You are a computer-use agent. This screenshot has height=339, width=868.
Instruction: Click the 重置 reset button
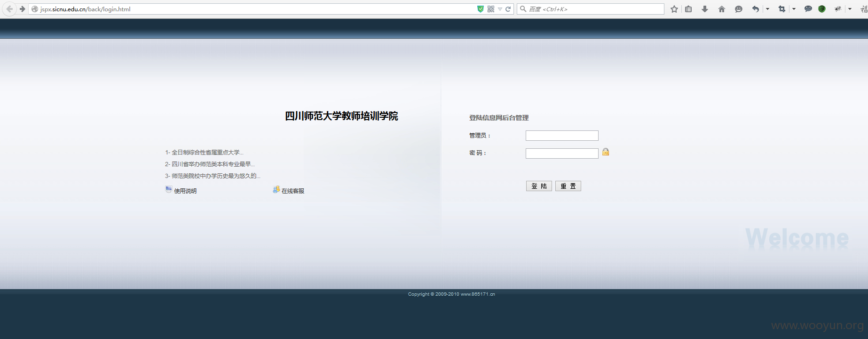click(568, 186)
